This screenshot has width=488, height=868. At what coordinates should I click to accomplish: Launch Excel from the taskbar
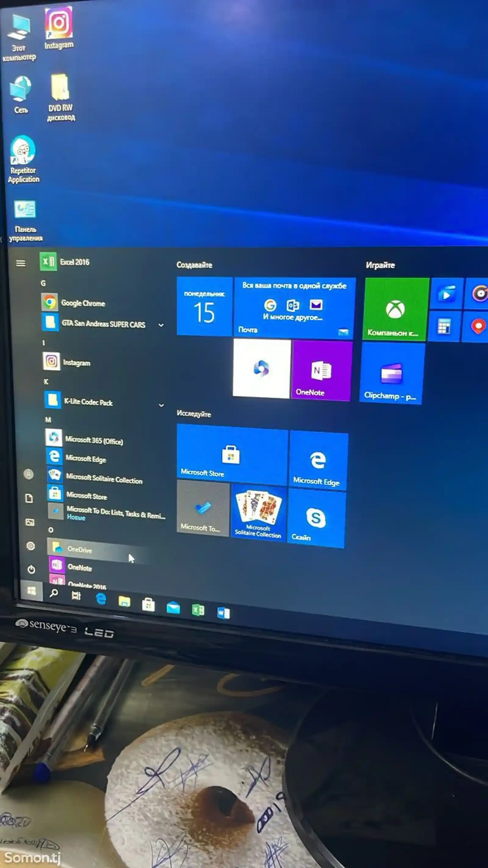pos(198,610)
